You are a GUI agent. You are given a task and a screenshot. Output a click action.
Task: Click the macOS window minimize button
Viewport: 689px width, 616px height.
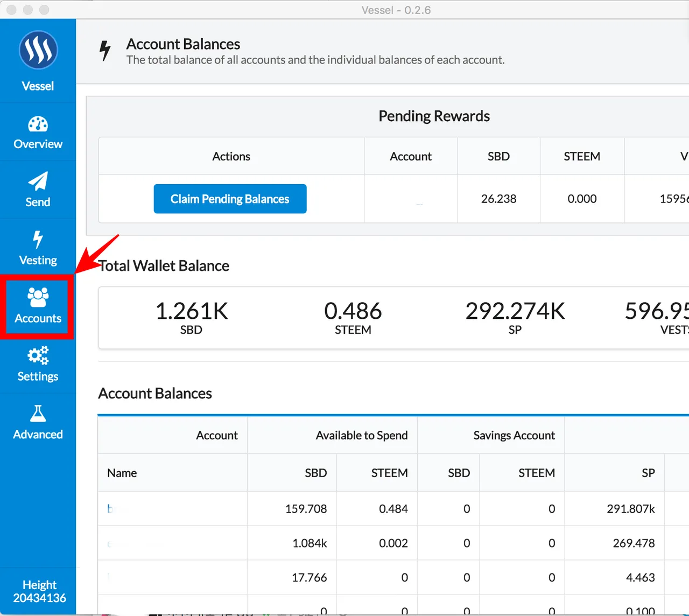click(x=28, y=10)
